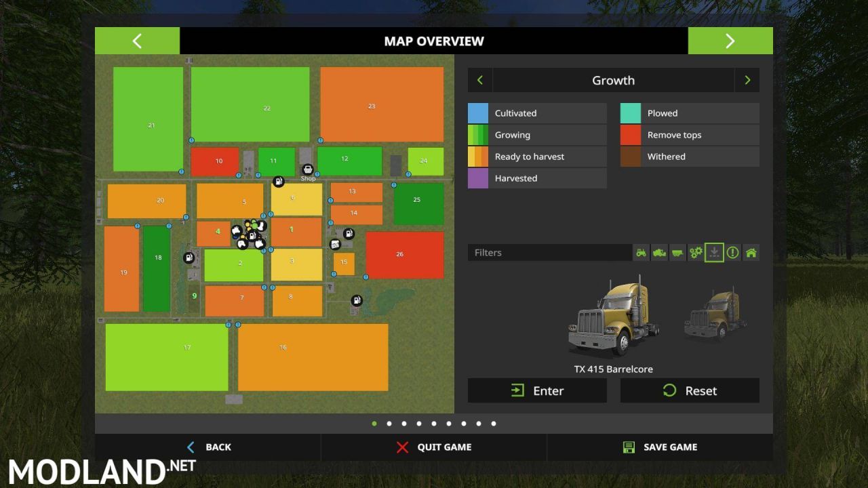This screenshot has width=868, height=488.
Task: Click field 22 on the map
Action: click(x=250, y=104)
